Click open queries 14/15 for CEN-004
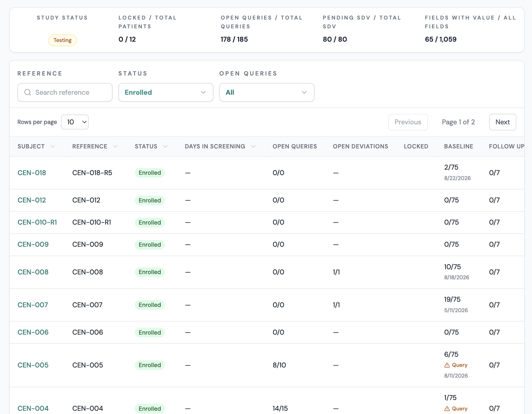The image size is (532, 414). pyautogui.click(x=280, y=408)
